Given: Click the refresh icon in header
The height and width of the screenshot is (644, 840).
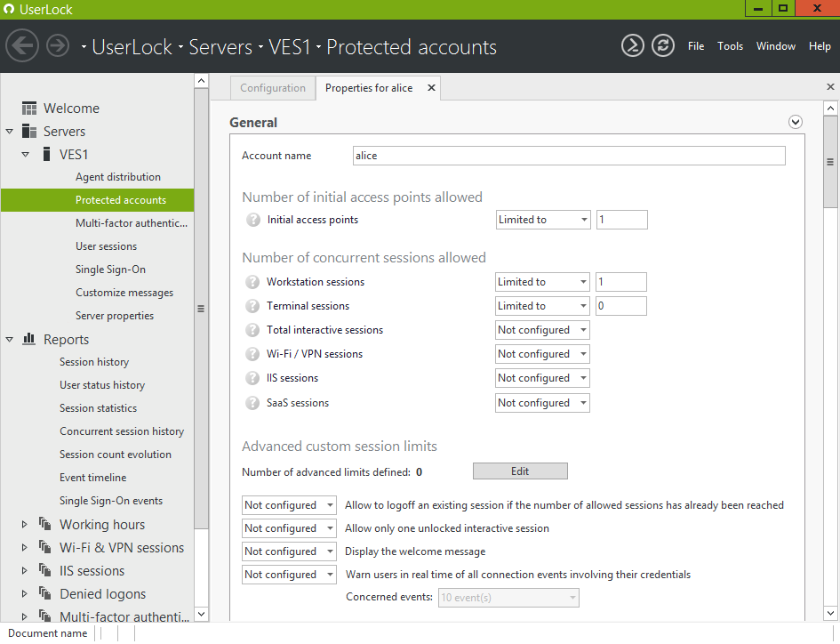Looking at the screenshot, I should [x=663, y=45].
